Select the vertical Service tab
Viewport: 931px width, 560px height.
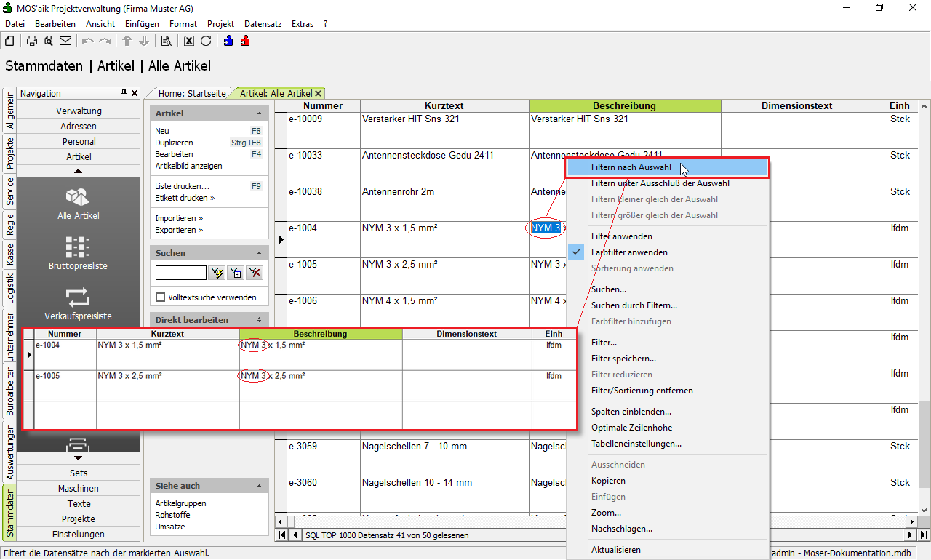[10, 191]
